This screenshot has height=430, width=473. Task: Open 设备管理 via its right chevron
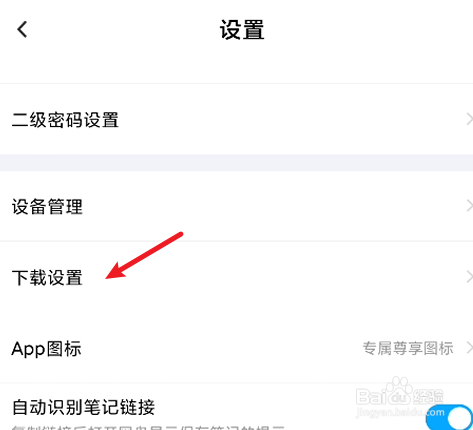(469, 206)
